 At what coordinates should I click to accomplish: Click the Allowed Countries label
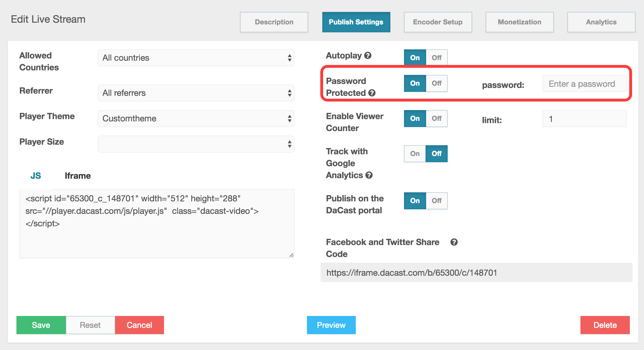tap(39, 62)
